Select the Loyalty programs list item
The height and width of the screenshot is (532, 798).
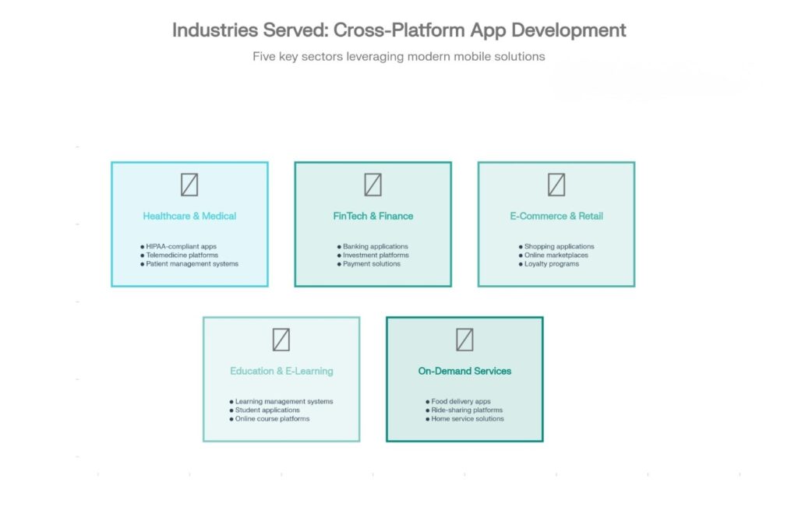(551, 264)
